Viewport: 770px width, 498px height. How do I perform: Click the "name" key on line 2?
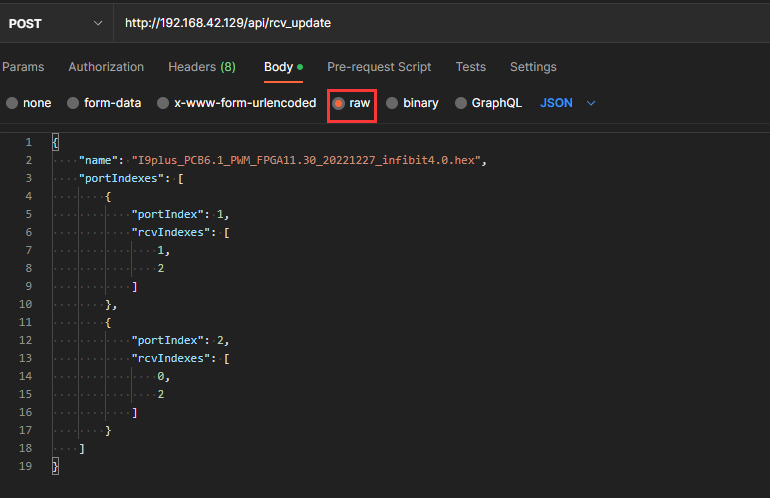coord(98,161)
